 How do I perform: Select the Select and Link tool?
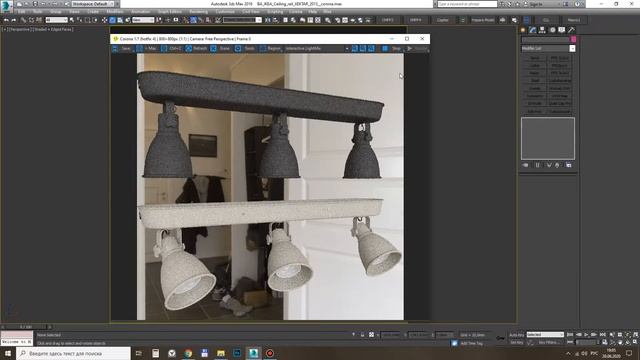(23, 20)
